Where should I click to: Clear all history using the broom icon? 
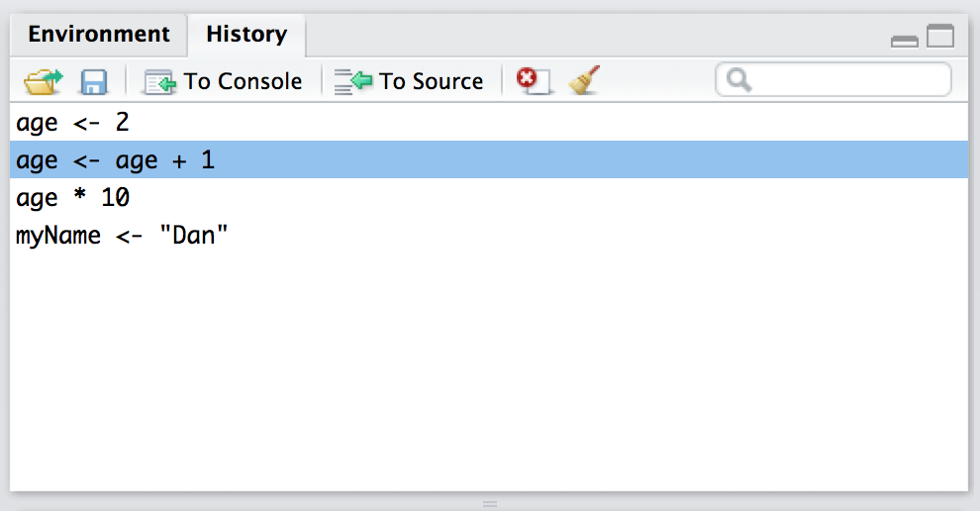coord(585,80)
